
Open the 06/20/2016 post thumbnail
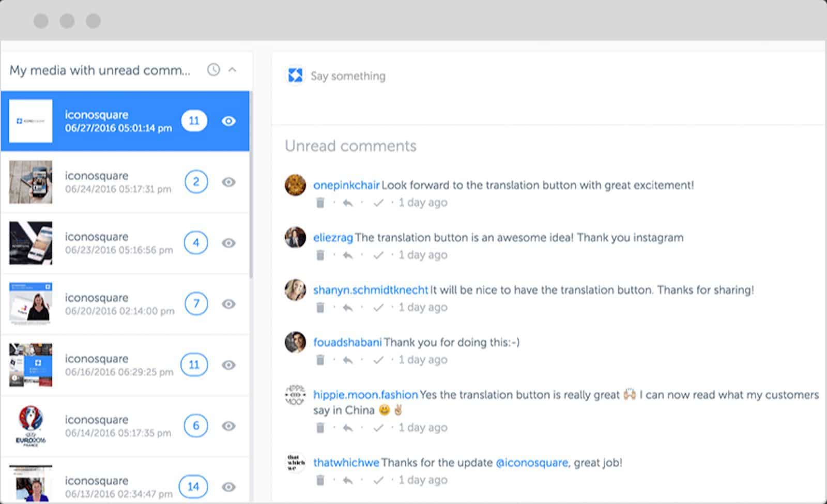(30, 304)
